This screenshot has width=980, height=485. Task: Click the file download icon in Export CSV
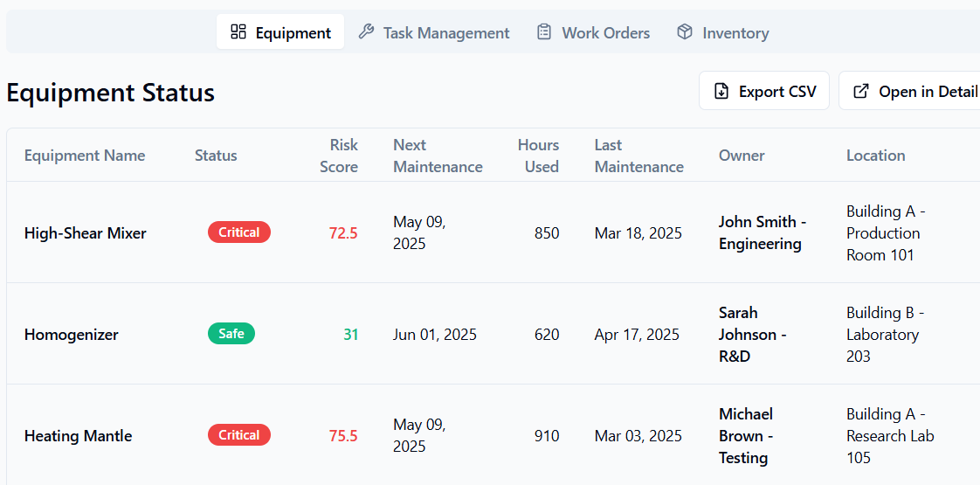[x=721, y=91]
